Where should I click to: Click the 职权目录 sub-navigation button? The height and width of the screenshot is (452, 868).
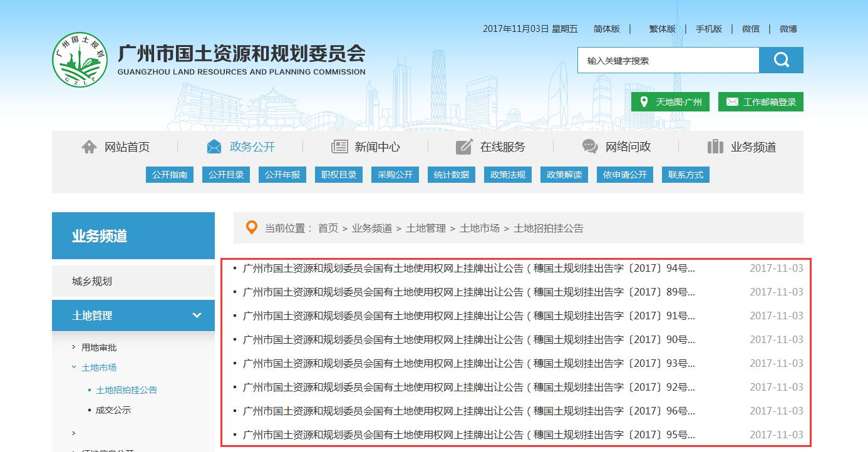339,175
